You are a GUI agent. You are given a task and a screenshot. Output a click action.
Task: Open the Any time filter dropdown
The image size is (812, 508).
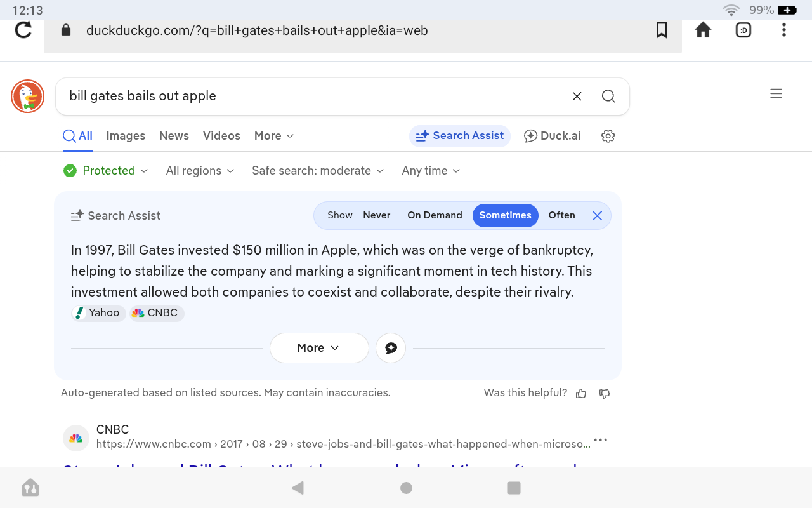431,171
